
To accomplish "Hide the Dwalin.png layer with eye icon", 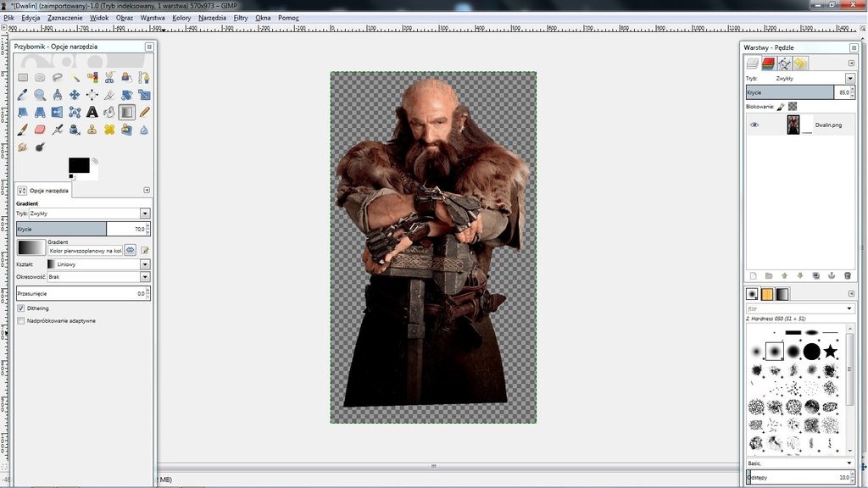I will (754, 125).
